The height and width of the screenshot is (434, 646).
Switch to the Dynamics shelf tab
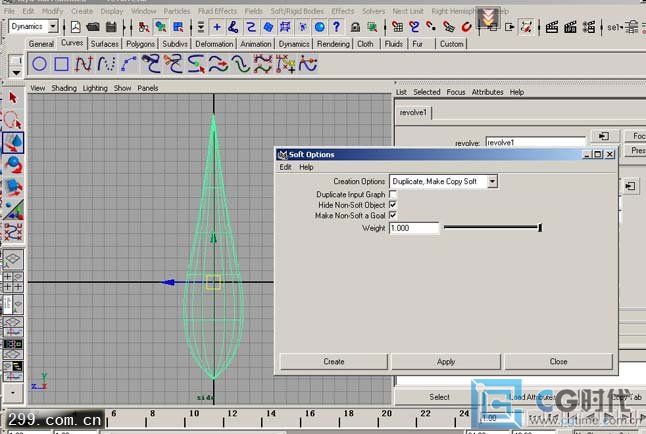pos(294,44)
